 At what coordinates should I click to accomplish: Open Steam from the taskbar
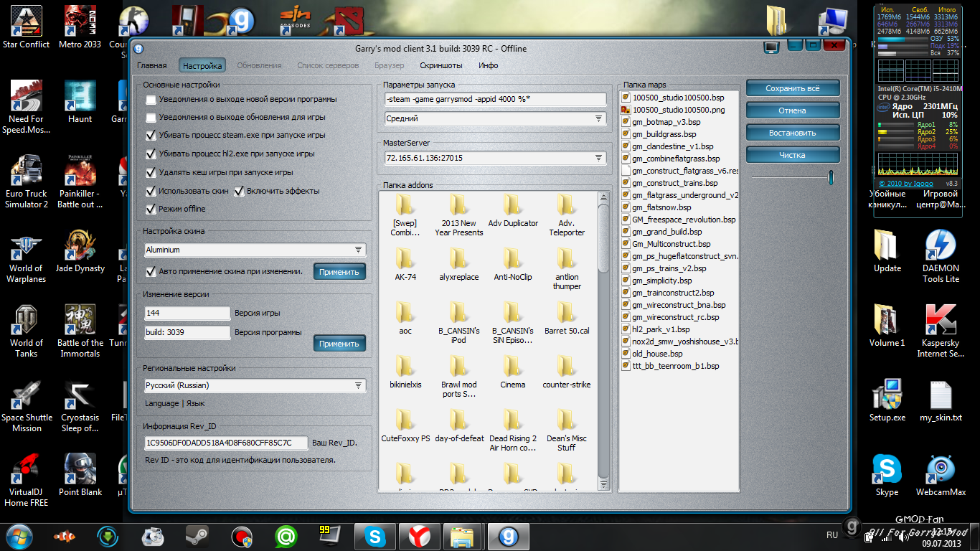(197, 536)
